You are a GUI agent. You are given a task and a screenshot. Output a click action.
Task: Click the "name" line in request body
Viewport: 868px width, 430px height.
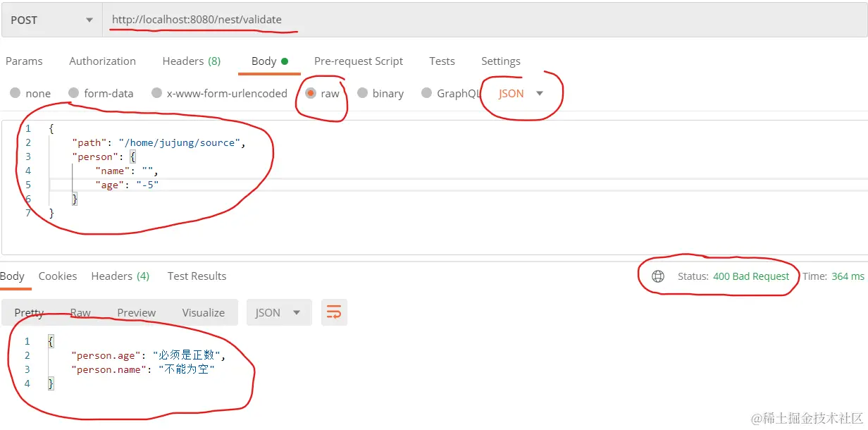point(127,171)
